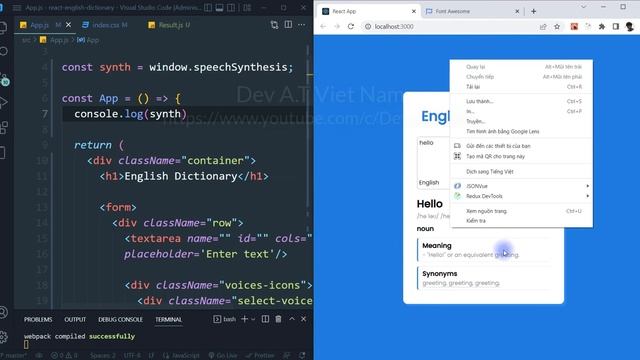Viewport: 640px width, 360px height.
Task: Open Run and Debug view in activity bar
Action: (x=3, y=102)
